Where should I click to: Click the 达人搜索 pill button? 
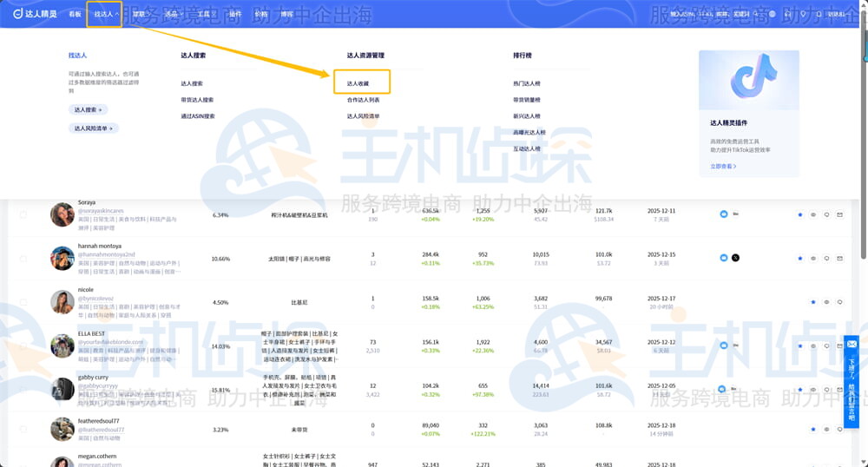(x=88, y=109)
